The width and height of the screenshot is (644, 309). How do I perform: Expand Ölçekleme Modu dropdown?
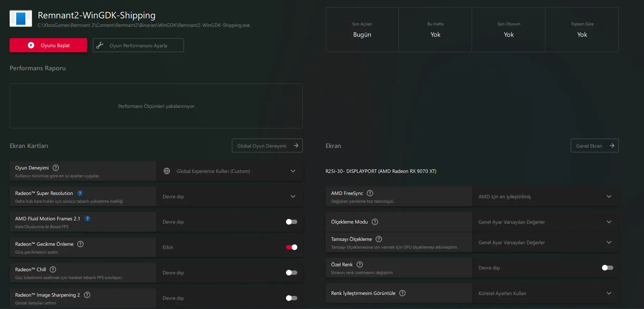point(546,222)
